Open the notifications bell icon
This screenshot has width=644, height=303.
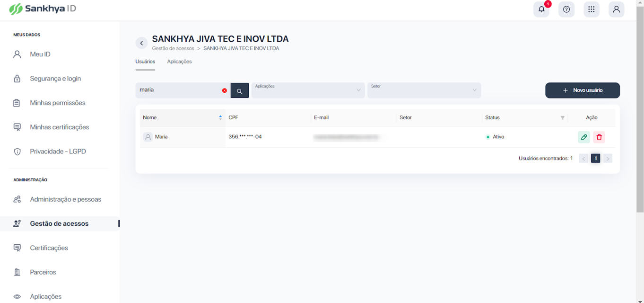pos(541,9)
